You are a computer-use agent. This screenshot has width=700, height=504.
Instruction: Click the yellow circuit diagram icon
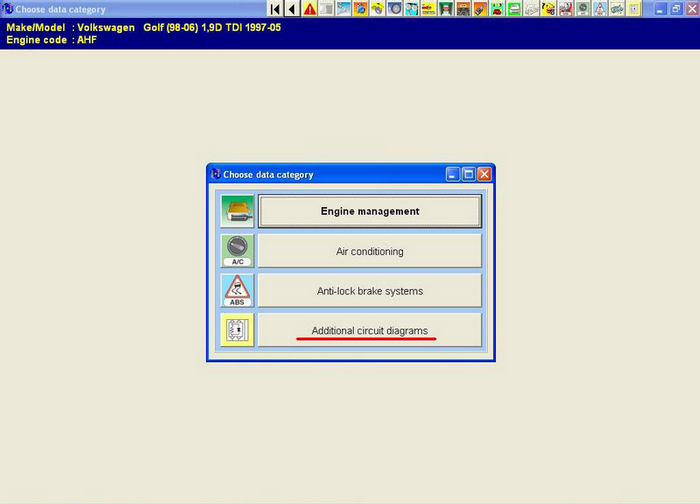coord(238,329)
